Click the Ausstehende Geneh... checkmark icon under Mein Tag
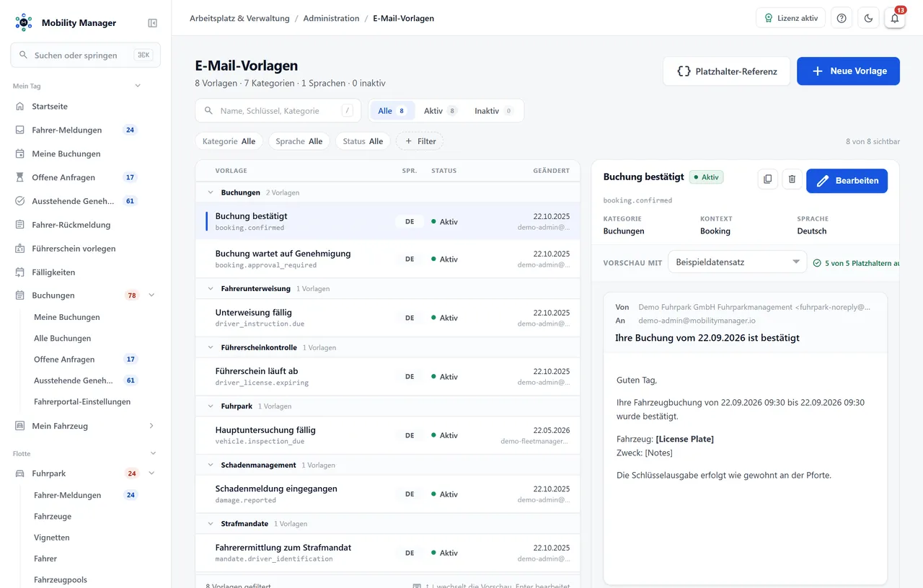This screenshot has height=588, width=923. 20,201
